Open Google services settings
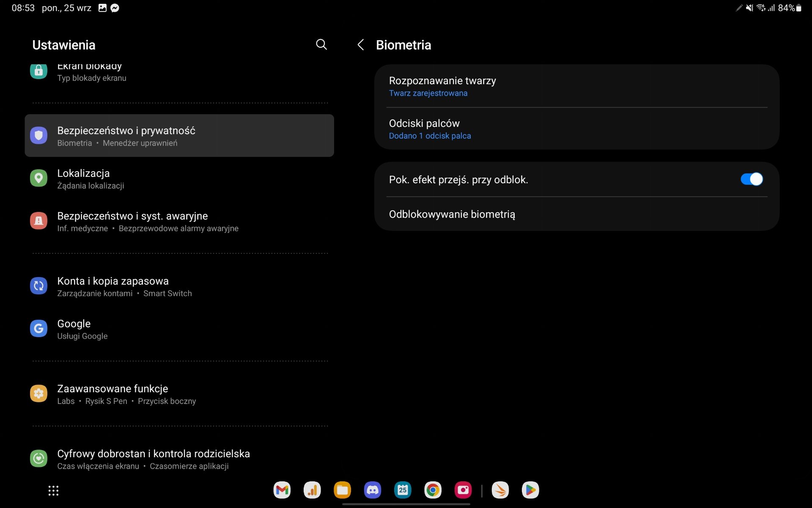Viewport: 812px width, 508px height. click(179, 329)
